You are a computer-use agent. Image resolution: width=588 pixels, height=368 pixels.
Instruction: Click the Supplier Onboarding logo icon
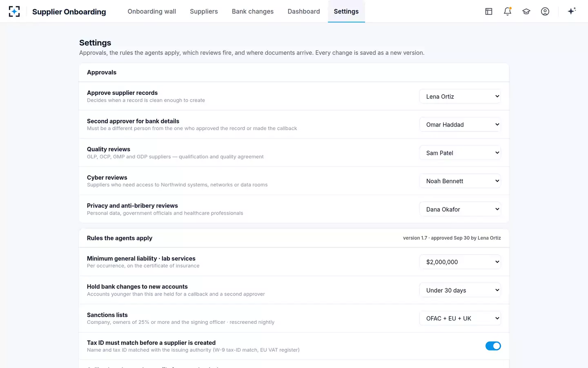(x=14, y=11)
